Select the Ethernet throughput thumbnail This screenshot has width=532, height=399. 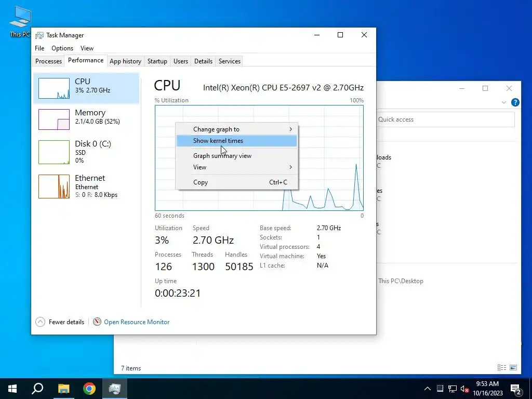tap(54, 187)
